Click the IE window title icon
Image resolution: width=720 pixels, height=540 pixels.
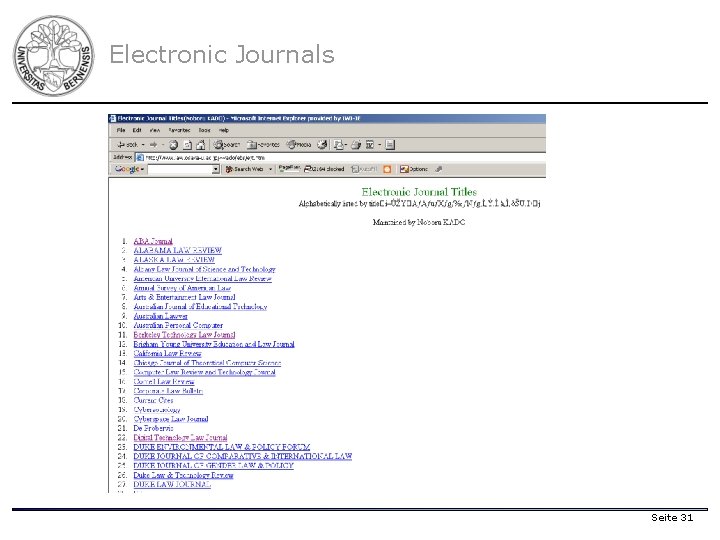(112, 118)
